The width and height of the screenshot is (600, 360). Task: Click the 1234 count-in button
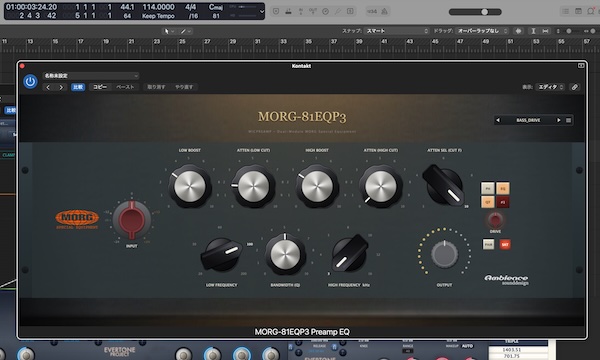[x=372, y=11]
